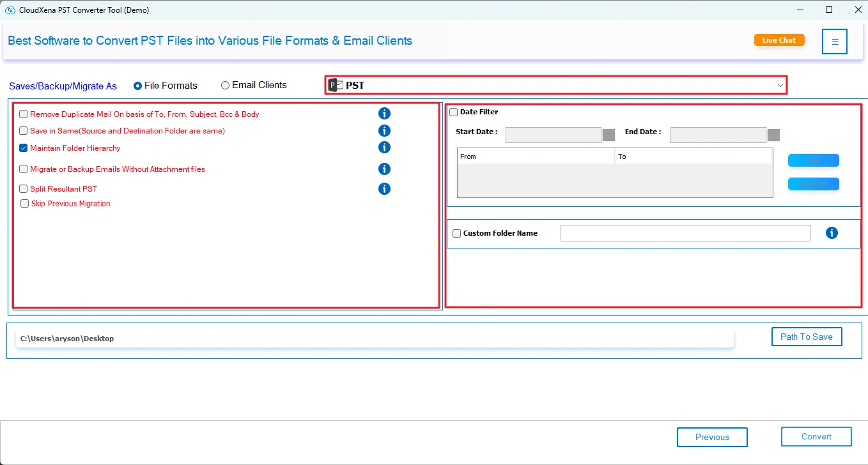Click info icon beside Split Resultant PST
This screenshot has height=465, width=868.
point(384,189)
